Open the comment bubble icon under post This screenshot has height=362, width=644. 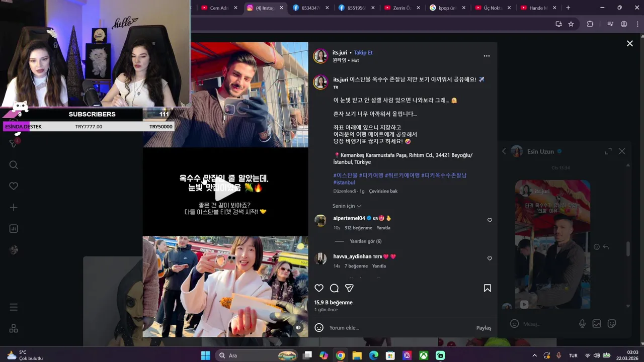click(x=334, y=288)
